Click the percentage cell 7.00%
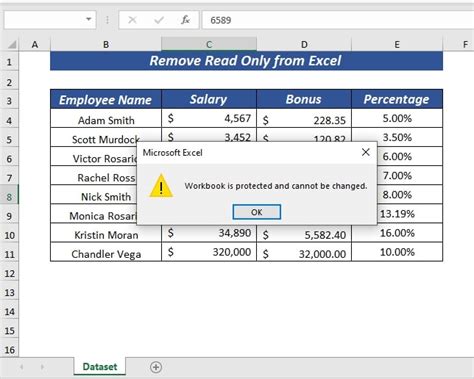The image size is (474, 379). click(x=410, y=176)
